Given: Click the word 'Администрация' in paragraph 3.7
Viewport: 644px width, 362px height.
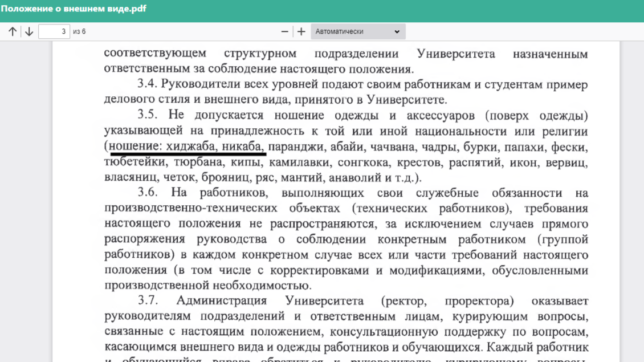Looking at the screenshot, I should point(221,300).
